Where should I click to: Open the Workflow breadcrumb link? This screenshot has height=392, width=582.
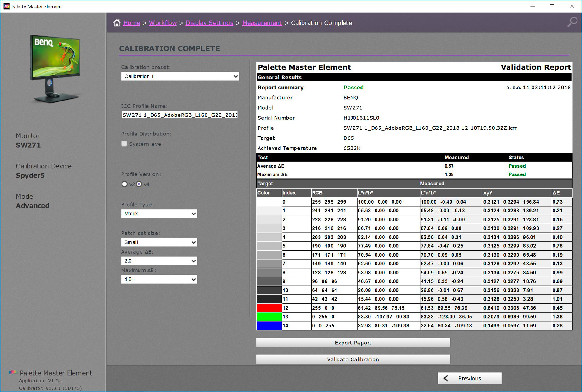(163, 23)
